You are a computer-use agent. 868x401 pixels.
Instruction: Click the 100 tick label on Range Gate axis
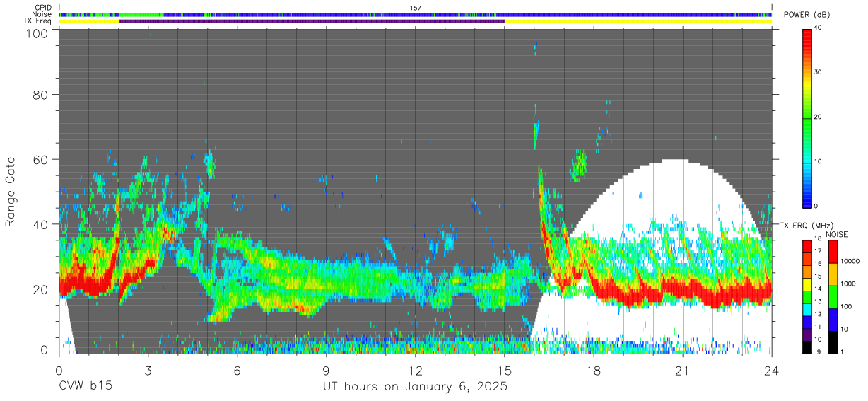pos(37,33)
